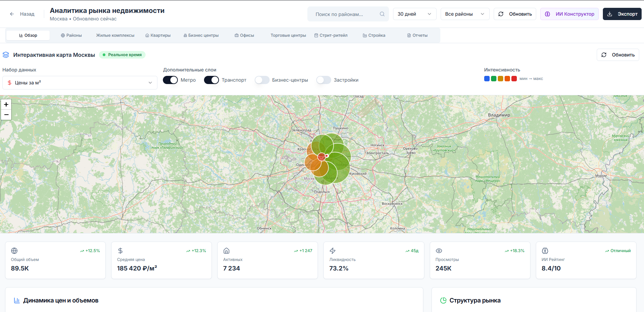Open the 30 дней period dropdown
Screen dimensions: 644x312
(414, 14)
